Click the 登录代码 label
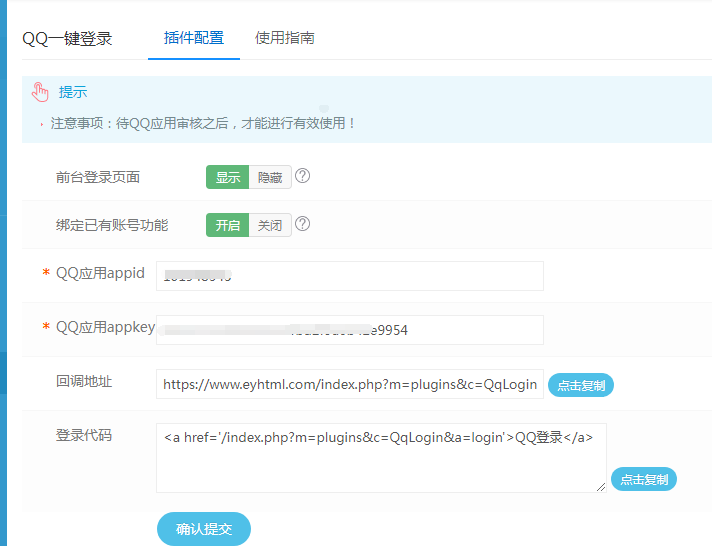This screenshot has height=546, width=712. pos(84,436)
